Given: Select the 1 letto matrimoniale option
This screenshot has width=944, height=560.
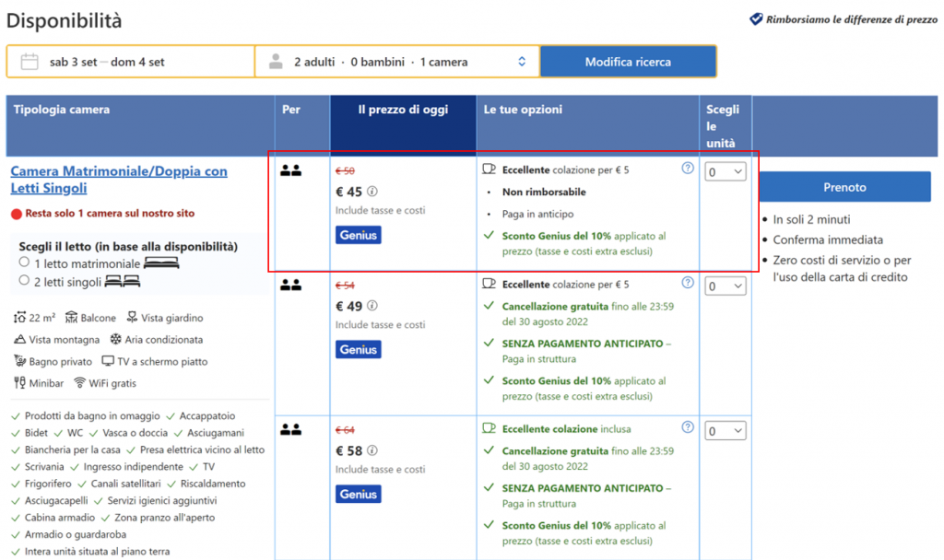Looking at the screenshot, I should [24, 262].
